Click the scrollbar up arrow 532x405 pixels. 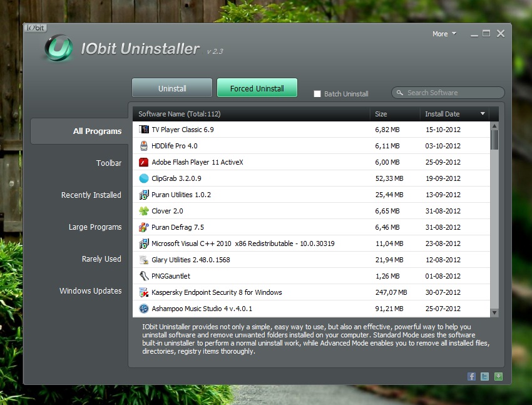[494, 126]
